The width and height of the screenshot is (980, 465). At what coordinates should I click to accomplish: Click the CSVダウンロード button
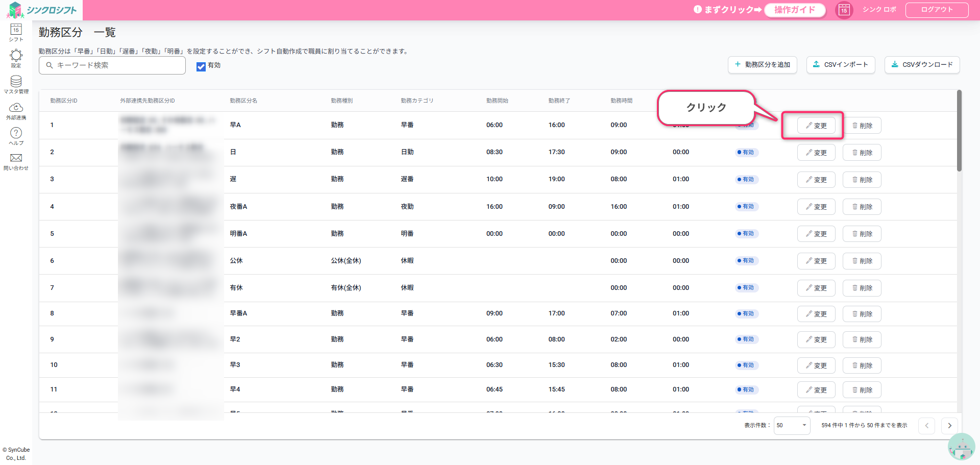pyautogui.click(x=922, y=65)
